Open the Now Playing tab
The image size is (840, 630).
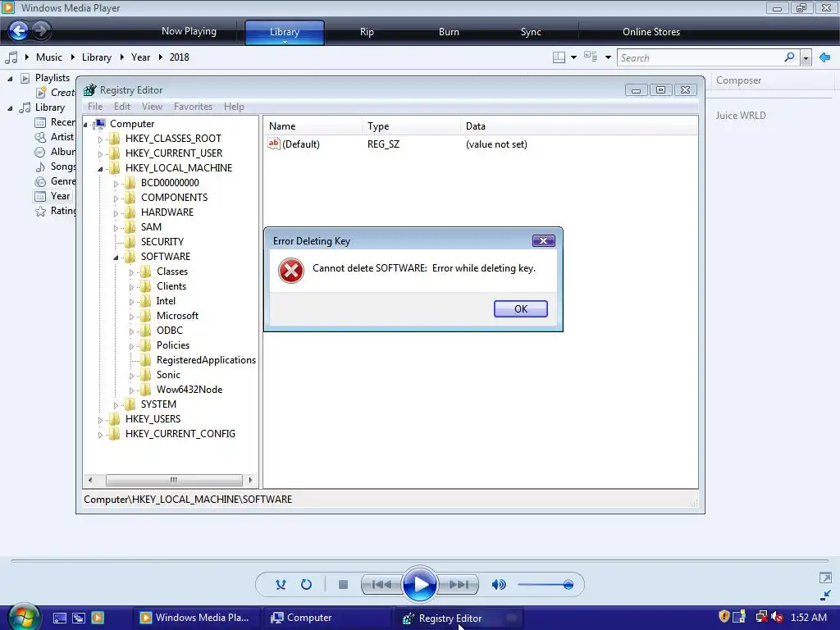pos(189,31)
